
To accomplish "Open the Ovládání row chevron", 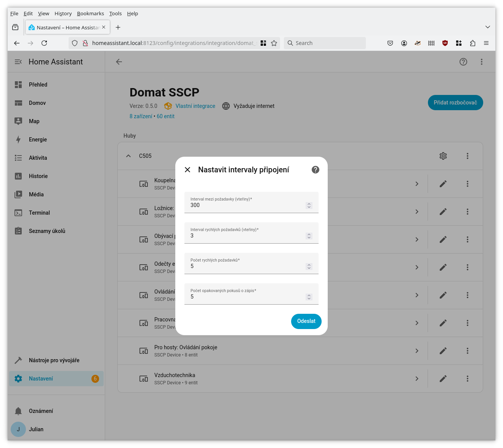I will pos(417,295).
